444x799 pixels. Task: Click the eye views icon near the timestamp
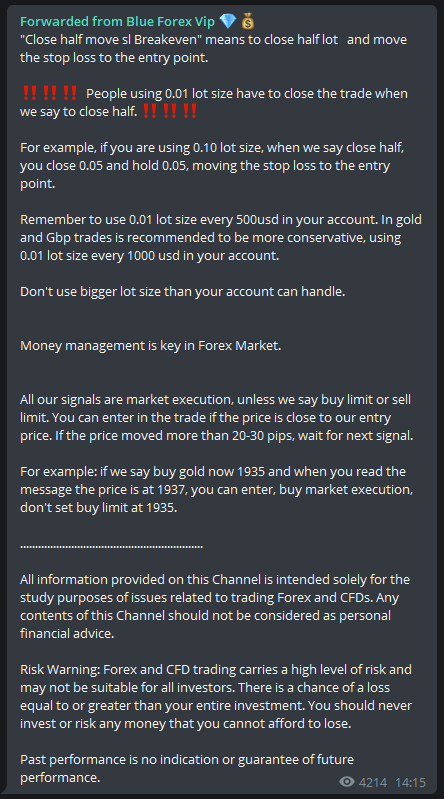click(347, 782)
